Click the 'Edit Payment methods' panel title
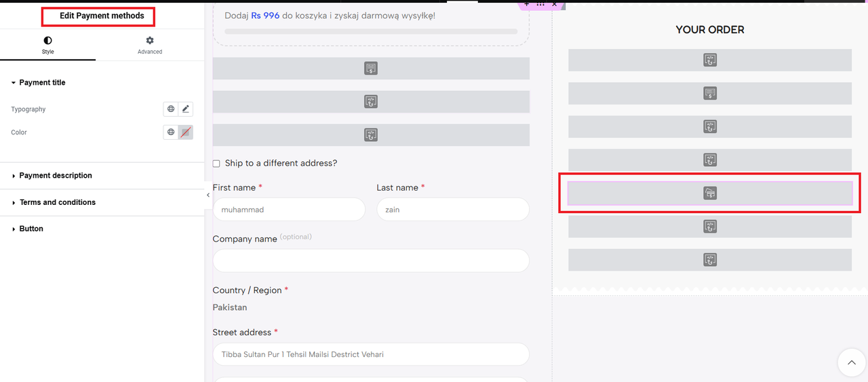Viewport: 868px width, 382px height. 102,16
